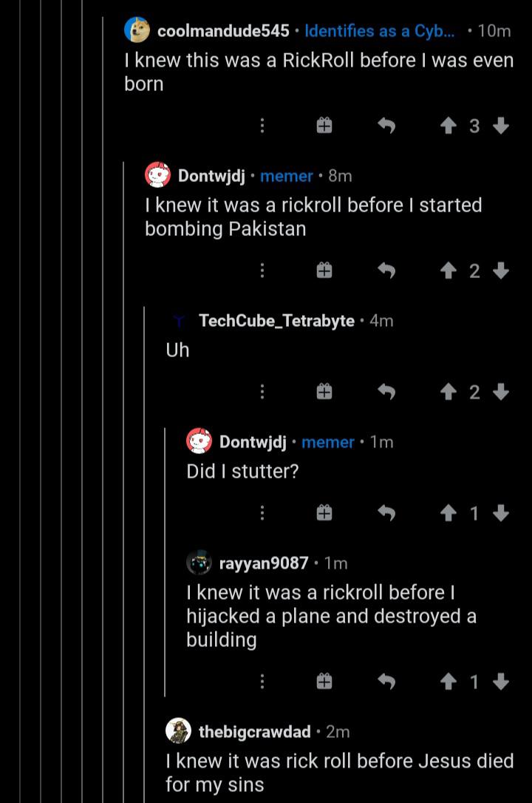Reply to the 'bombing Pakistan' comment

coord(386,271)
